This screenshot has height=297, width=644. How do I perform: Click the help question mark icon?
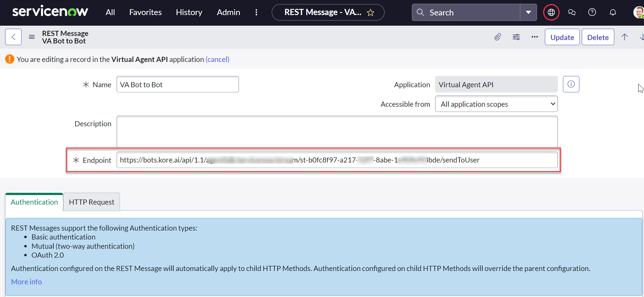tap(592, 13)
